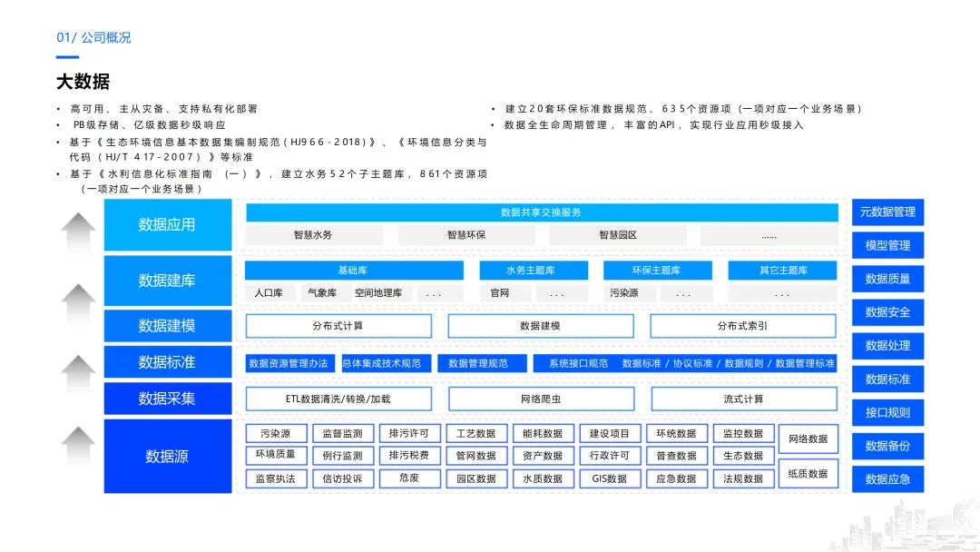Select the 数据采集 layer block

[168, 399]
